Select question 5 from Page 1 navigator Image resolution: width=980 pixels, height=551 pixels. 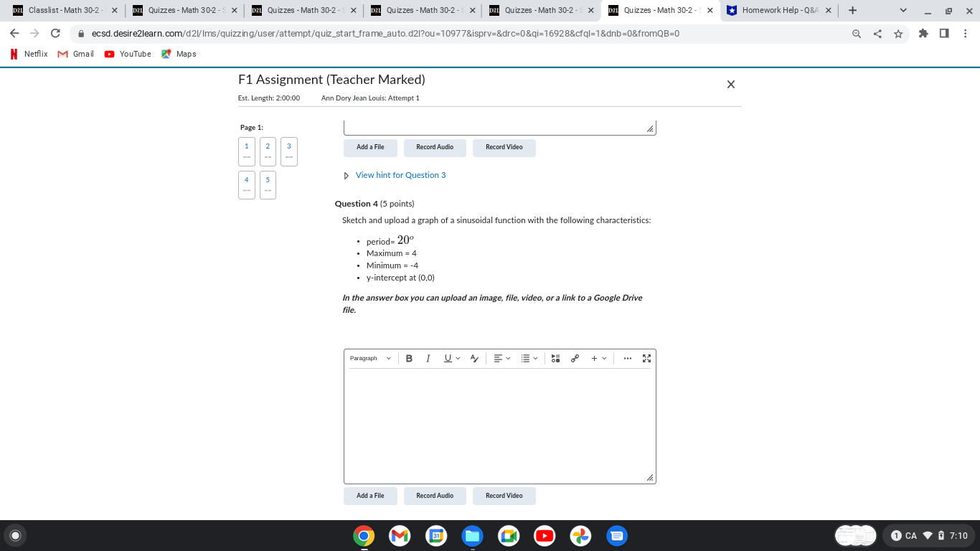point(268,184)
